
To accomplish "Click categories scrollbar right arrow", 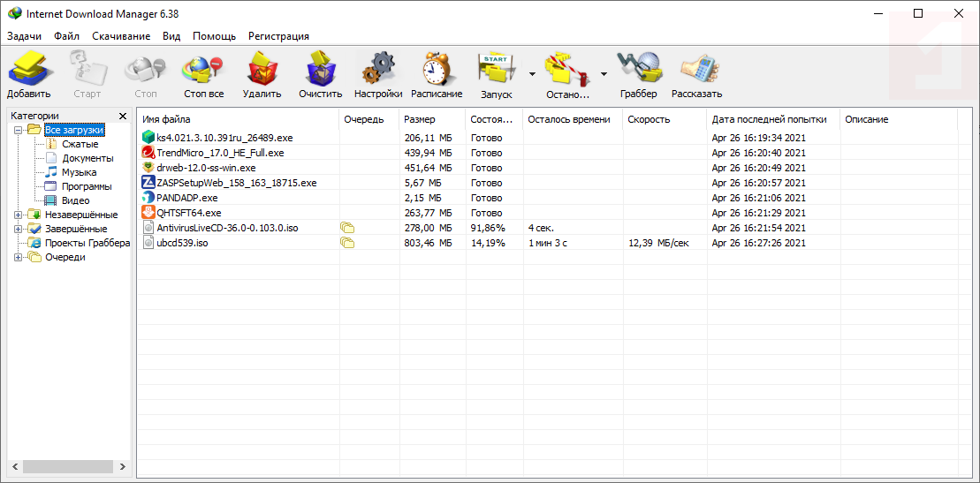I will 123,467.
